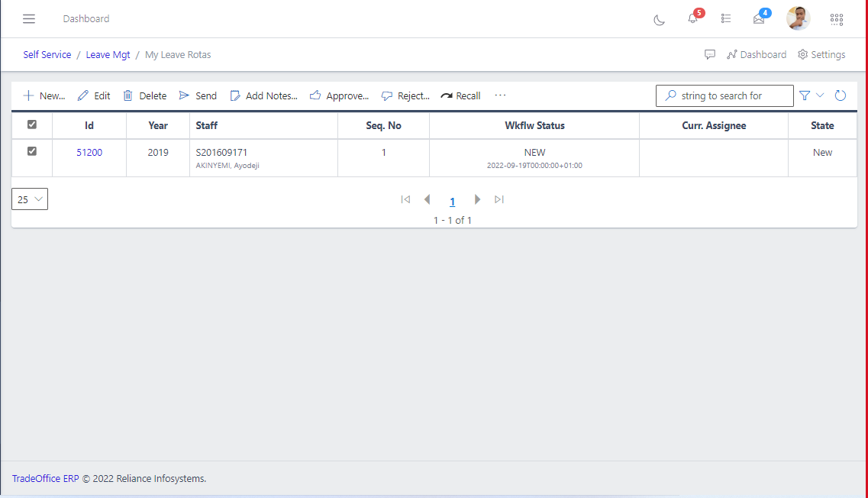868x498 pixels.
Task: Click the Delete trash icon
Action: (128, 96)
